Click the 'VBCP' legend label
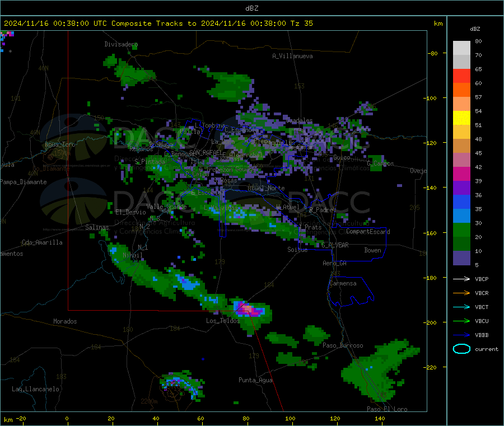The width and height of the screenshot is (504, 426). 482,279
